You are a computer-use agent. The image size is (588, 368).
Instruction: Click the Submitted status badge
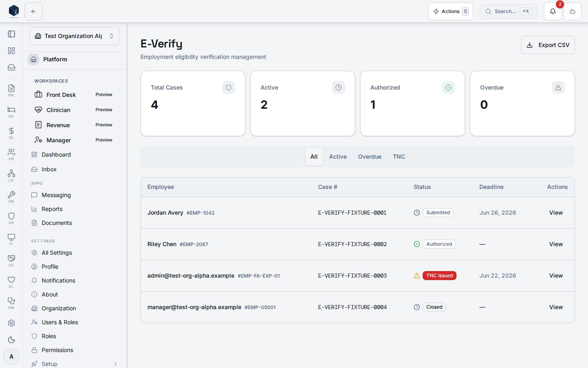[x=438, y=213]
